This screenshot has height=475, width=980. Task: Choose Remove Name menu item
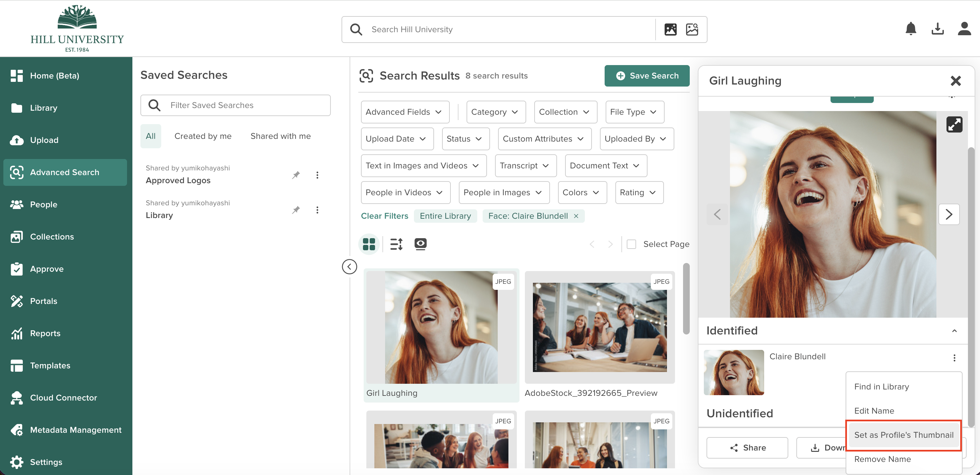coord(904,459)
